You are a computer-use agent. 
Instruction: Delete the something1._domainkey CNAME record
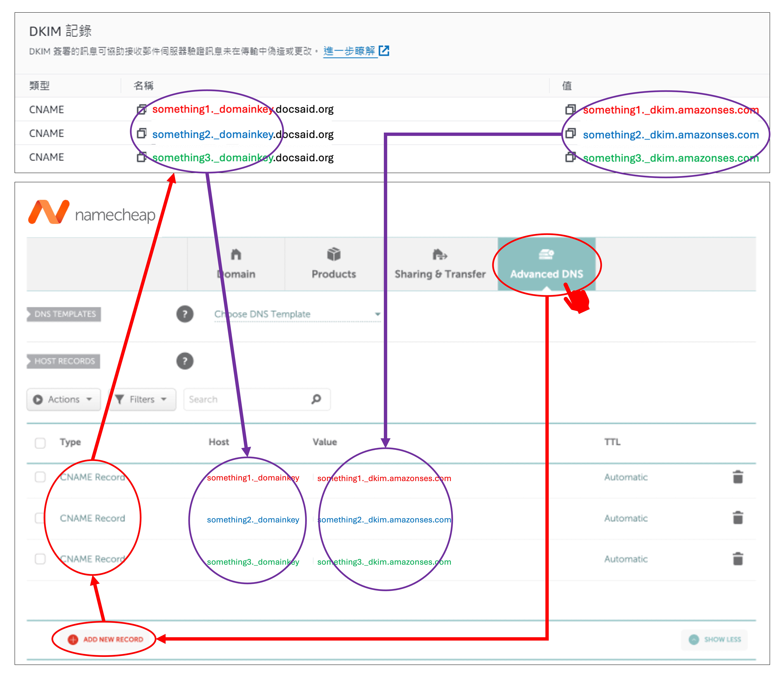[x=738, y=477]
